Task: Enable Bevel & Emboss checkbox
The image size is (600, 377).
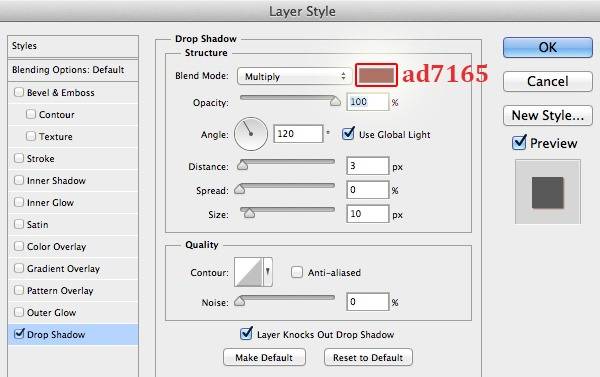Action: (x=19, y=92)
